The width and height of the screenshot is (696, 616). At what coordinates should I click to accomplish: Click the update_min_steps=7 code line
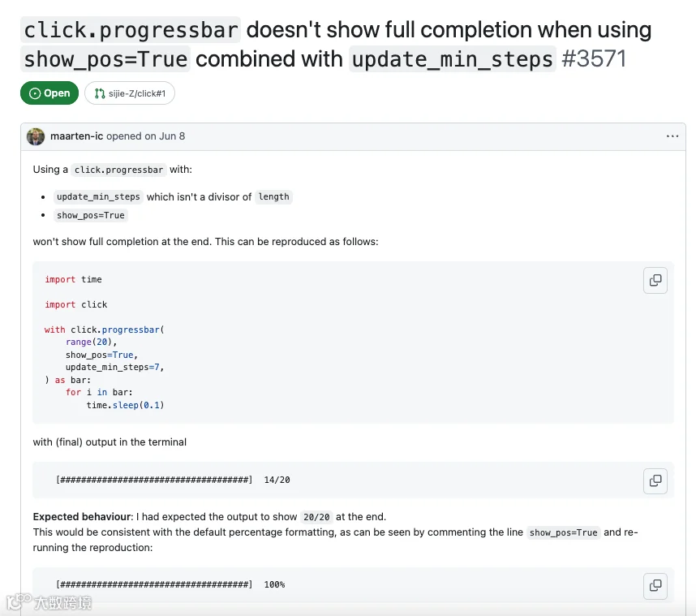click(115, 368)
